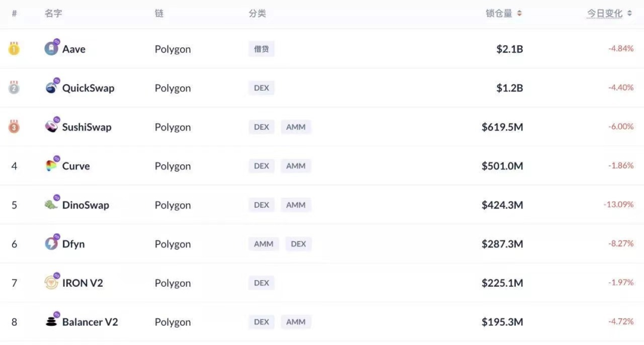
Task: Click the IRON V2 logo icon
Action: pyautogui.click(x=51, y=282)
